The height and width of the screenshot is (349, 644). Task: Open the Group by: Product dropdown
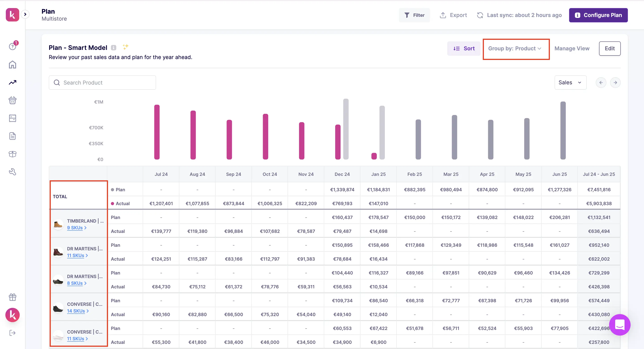[515, 49]
